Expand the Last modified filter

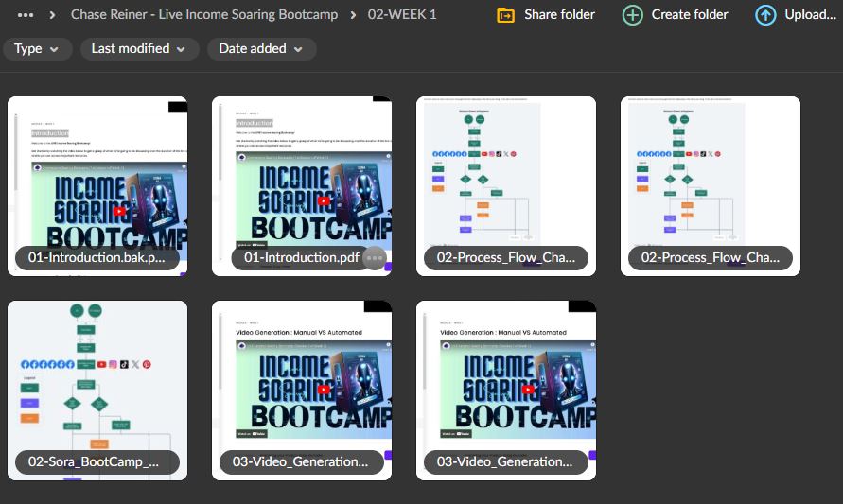click(139, 49)
